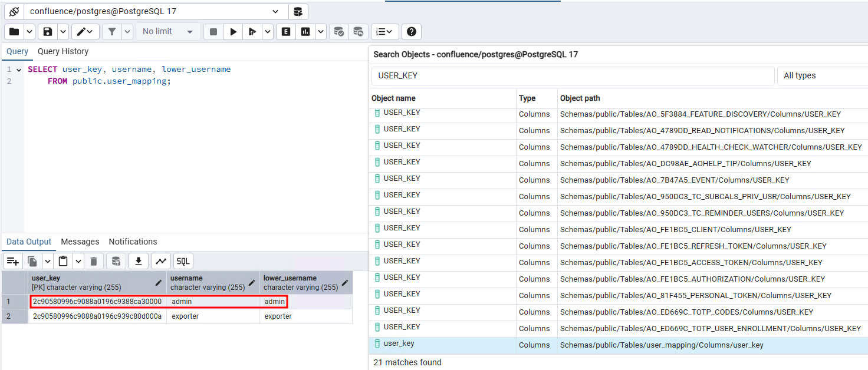Image resolution: width=868 pixels, height=370 pixels.
Task: Click the Filter funnel icon
Action: (x=112, y=32)
